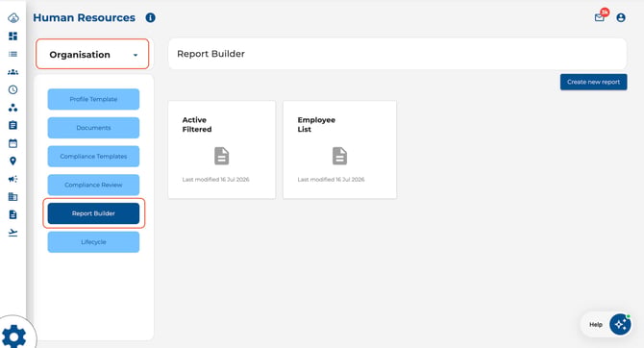
Task: Click the Human Resources page title
Action: [x=85, y=17]
